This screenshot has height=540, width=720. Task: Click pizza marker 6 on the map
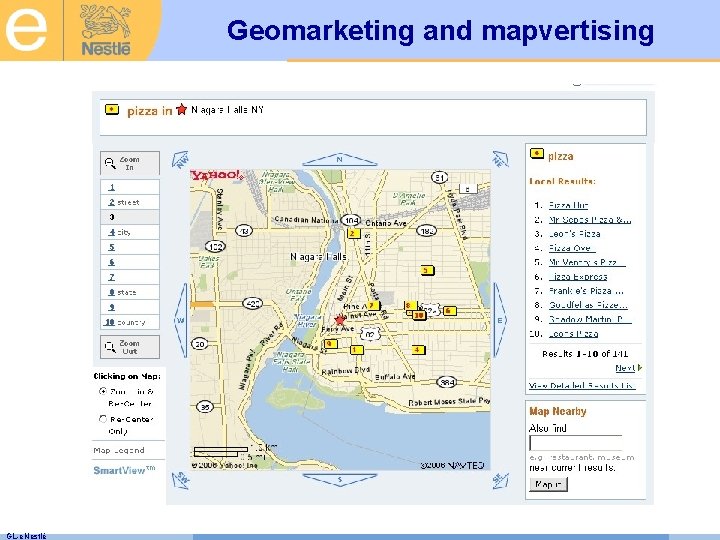450,311
